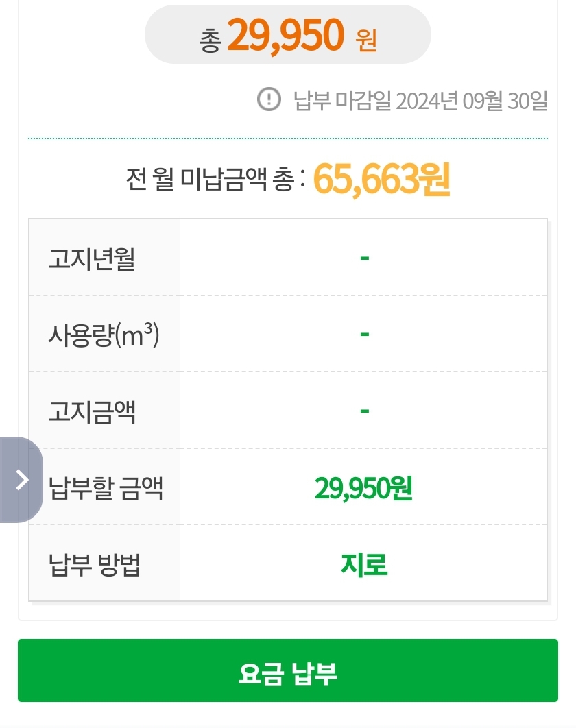Click the dash value beside 고지금액
Image resolution: width=576 pixels, height=728 pixels.
(364, 411)
